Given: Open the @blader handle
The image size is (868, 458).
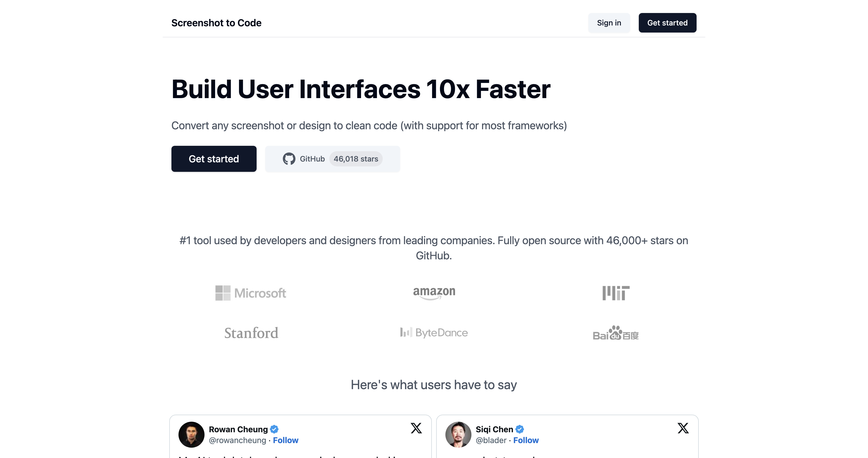Looking at the screenshot, I should pos(491,440).
